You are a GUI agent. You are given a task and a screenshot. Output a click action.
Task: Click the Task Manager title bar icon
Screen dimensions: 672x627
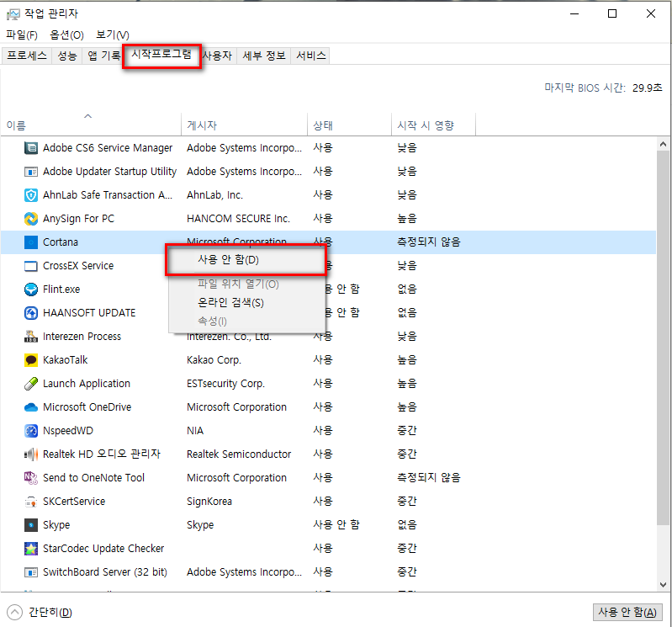point(13,14)
